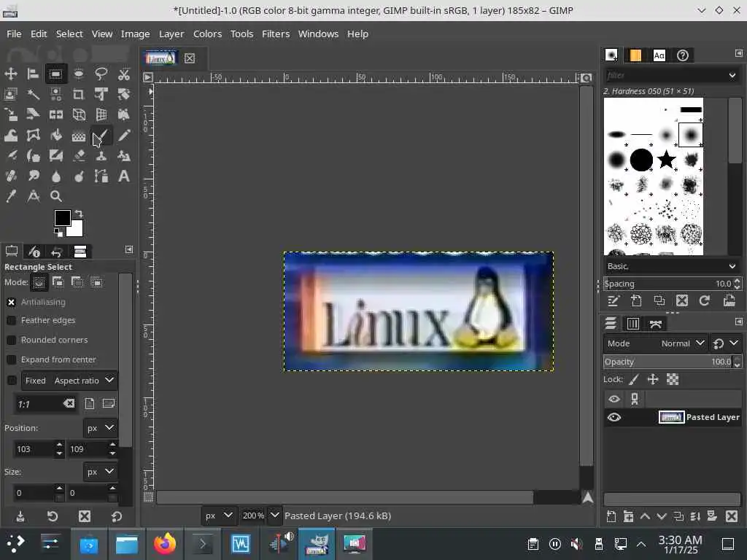
Task: Open the Colors menu
Action: click(207, 34)
